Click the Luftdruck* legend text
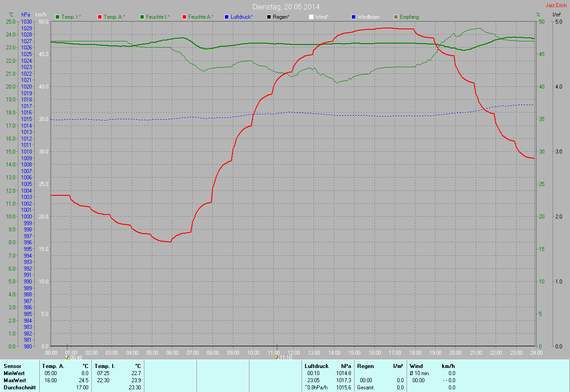This screenshot has height=392, width=570. pos(242,17)
